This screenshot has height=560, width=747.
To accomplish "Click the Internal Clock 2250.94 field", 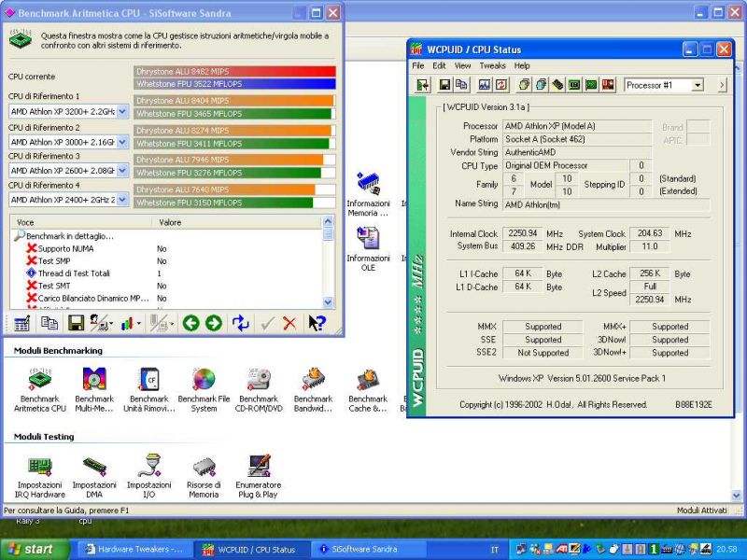I will tap(523, 234).
